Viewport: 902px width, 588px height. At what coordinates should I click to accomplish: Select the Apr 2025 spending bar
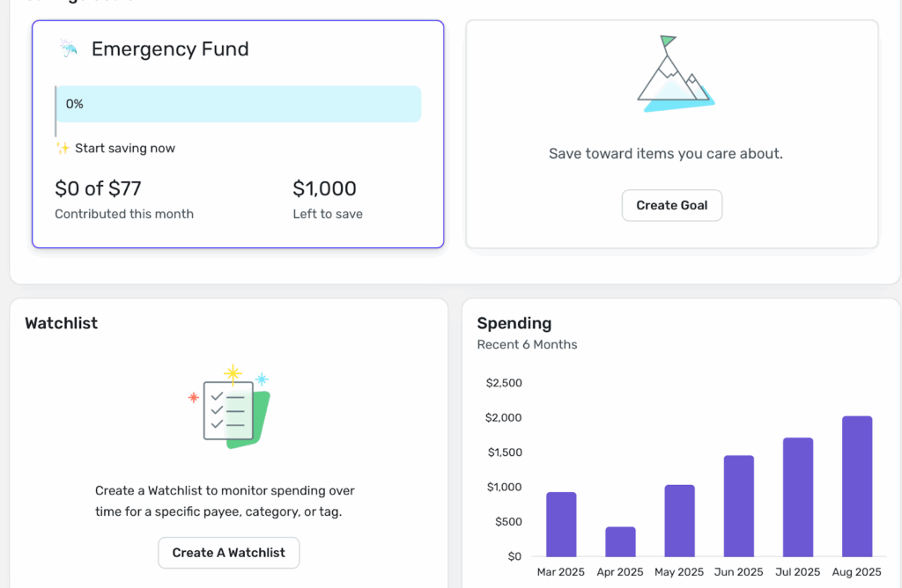coord(619,541)
